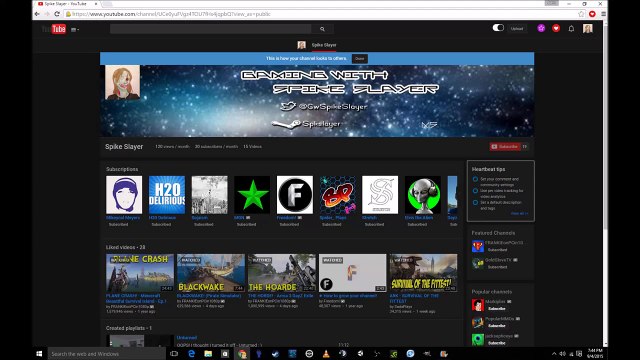This screenshot has height=360, width=640.
Task: Play the BLACKWAKE video thumbnail
Action: [211, 273]
